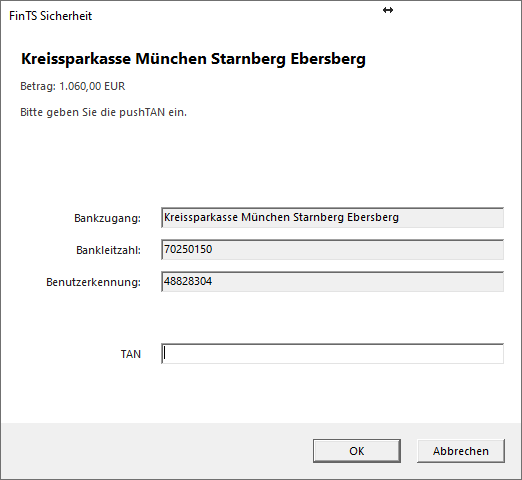522x480 pixels.
Task: Click the FinTS Sicherheit window title
Action: 50,16
